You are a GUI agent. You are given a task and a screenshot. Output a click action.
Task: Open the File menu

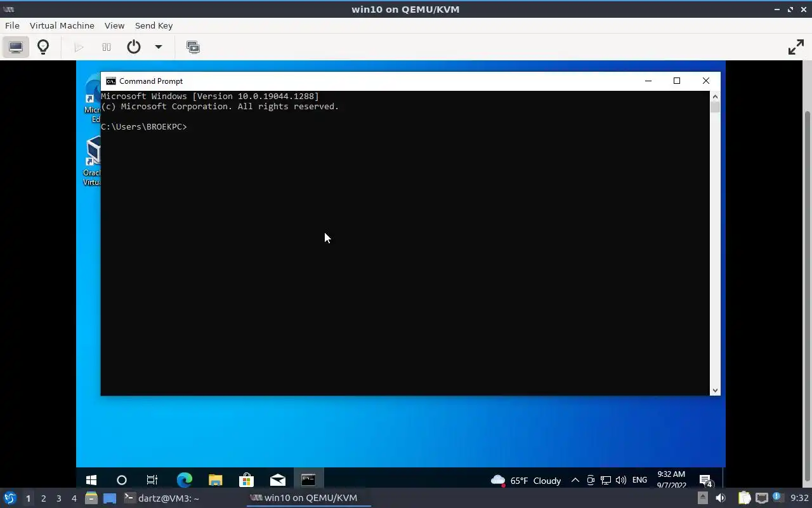tap(12, 25)
